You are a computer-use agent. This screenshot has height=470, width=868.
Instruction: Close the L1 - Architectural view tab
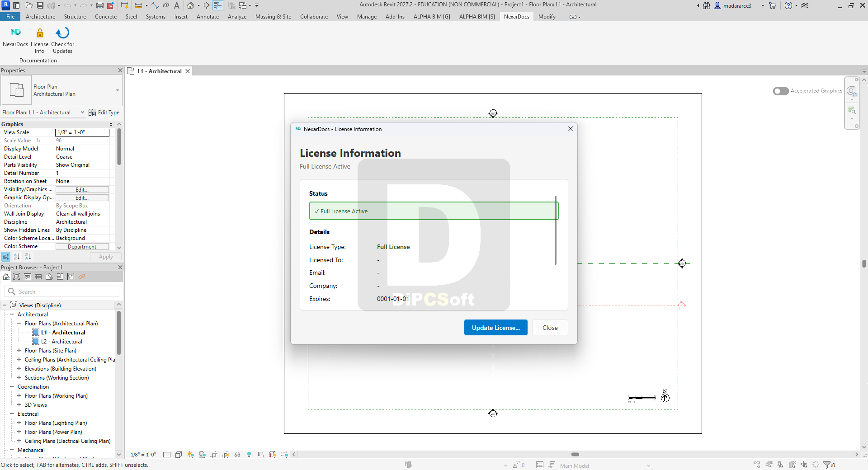(x=188, y=71)
